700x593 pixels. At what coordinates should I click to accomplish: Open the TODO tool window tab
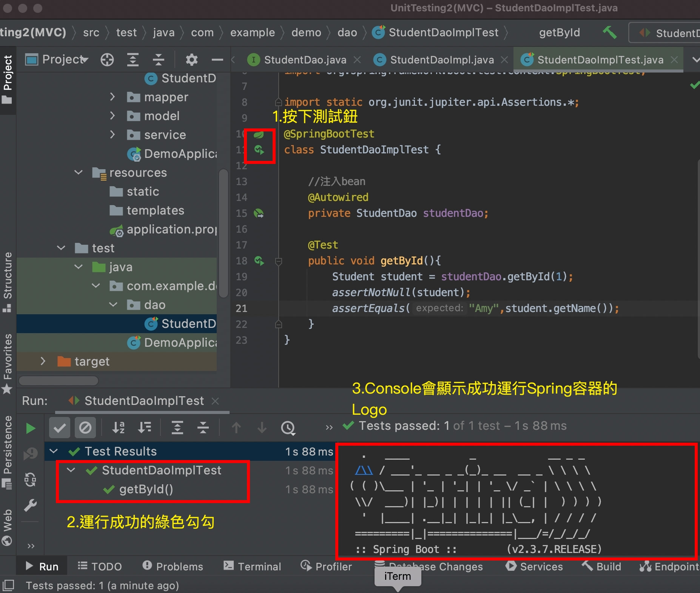[100, 566]
